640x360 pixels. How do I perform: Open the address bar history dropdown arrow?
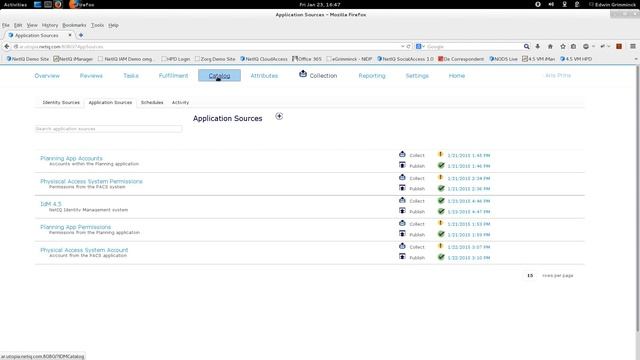(x=402, y=47)
